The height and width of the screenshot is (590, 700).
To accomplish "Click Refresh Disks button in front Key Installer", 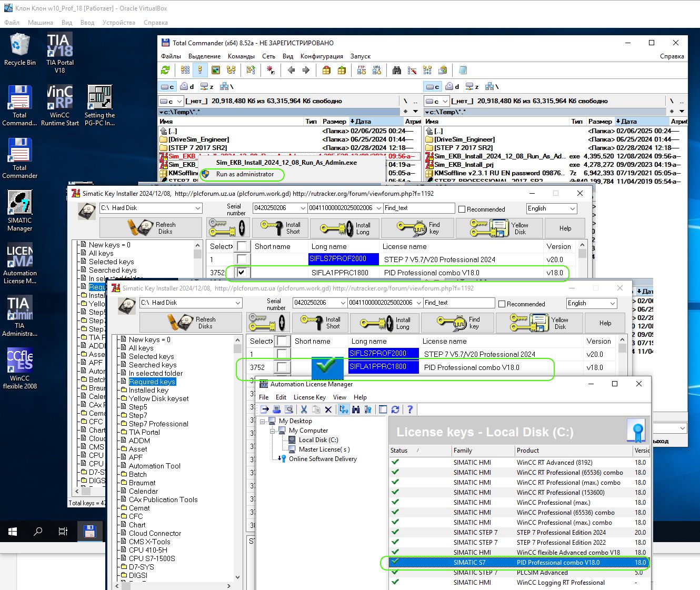I will pyautogui.click(x=192, y=323).
